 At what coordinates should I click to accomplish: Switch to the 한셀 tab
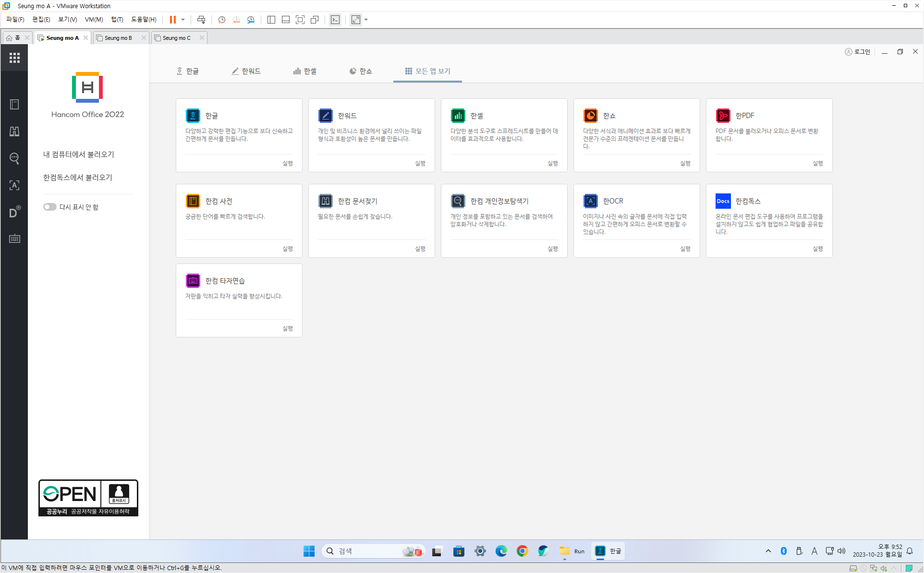tap(305, 71)
